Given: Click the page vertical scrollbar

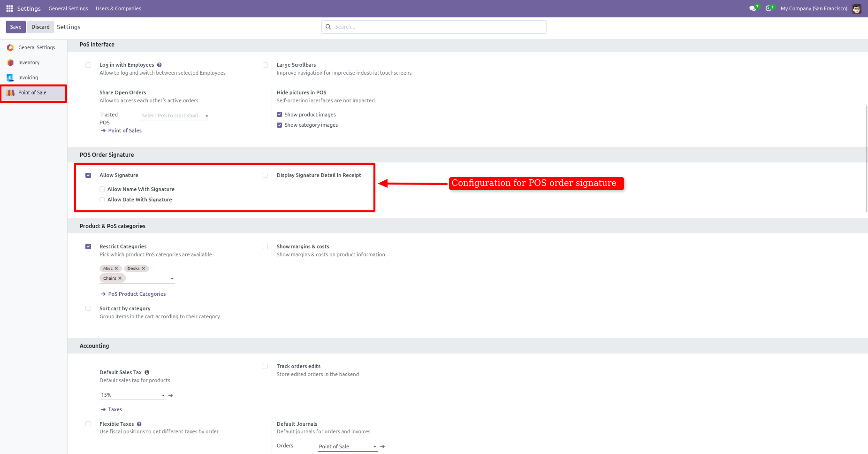Looking at the screenshot, I should point(866,159).
